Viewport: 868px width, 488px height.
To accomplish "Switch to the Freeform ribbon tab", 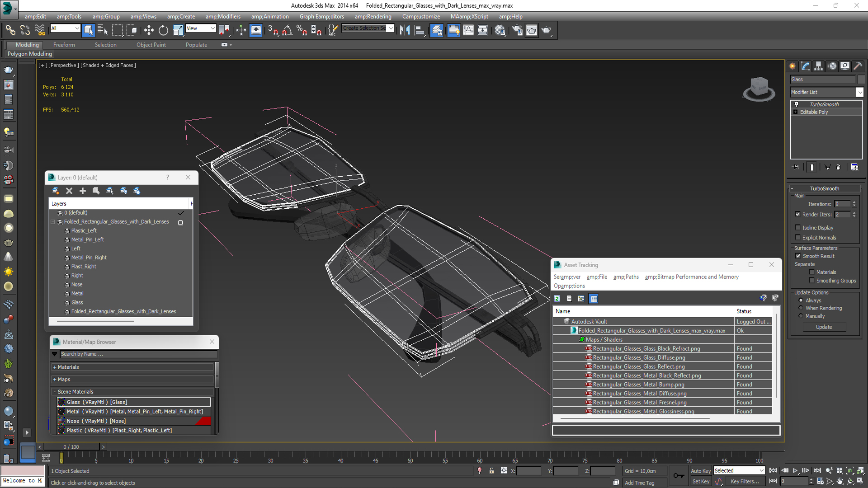I will 64,45.
